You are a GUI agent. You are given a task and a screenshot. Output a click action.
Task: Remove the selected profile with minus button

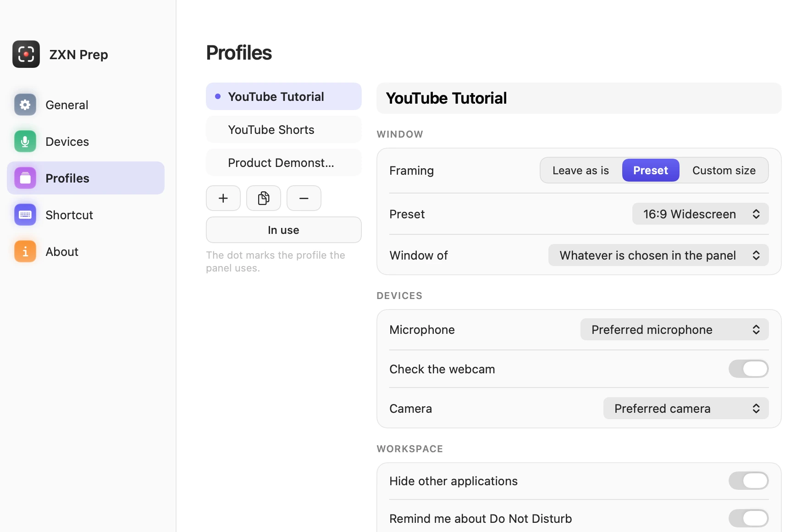coord(304,198)
